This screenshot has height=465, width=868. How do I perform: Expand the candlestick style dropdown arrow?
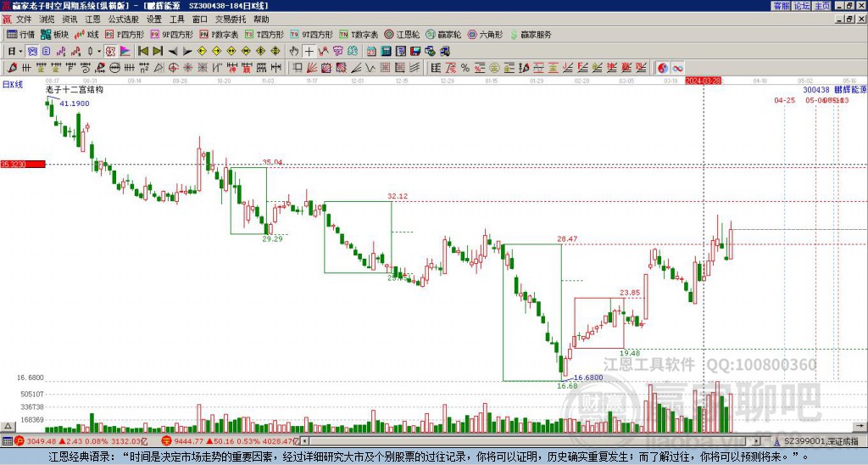click(99, 51)
